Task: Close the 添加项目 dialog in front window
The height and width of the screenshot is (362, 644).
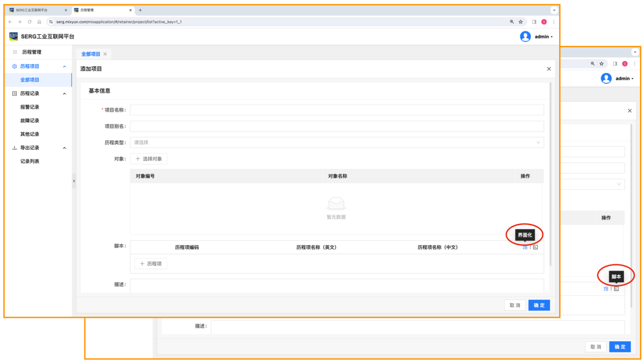Action: pos(548,69)
